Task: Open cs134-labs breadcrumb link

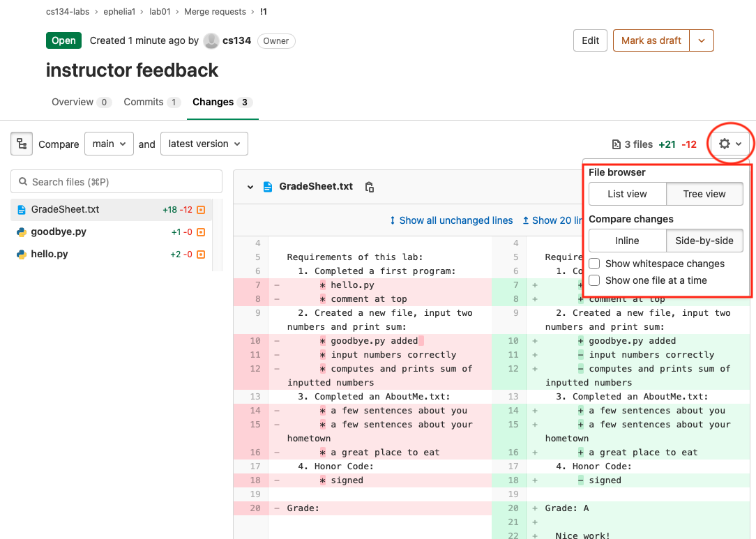Action: tap(68, 12)
